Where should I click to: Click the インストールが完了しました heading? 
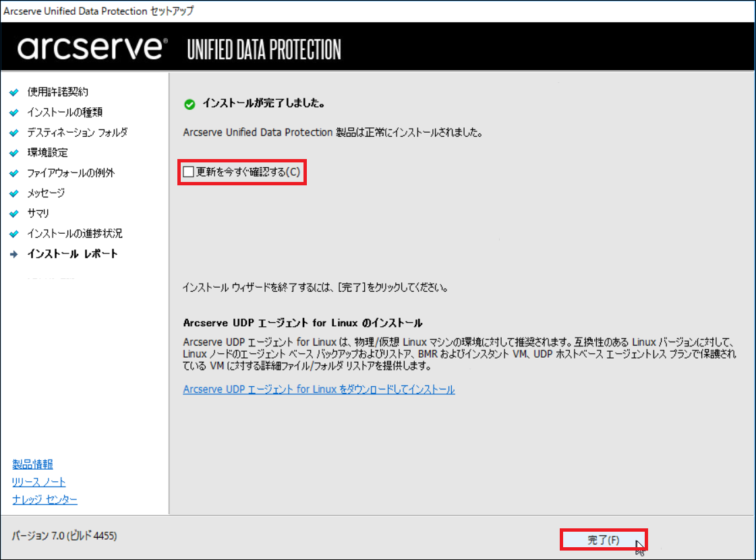[x=263, y=103]
